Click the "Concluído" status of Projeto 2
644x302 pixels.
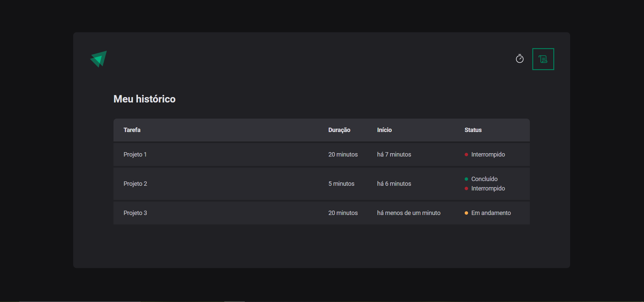click(x=481, y=179)
